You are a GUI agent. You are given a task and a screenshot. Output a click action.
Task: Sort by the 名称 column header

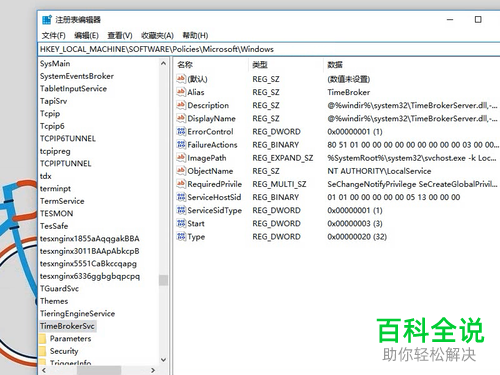(185, 65)
